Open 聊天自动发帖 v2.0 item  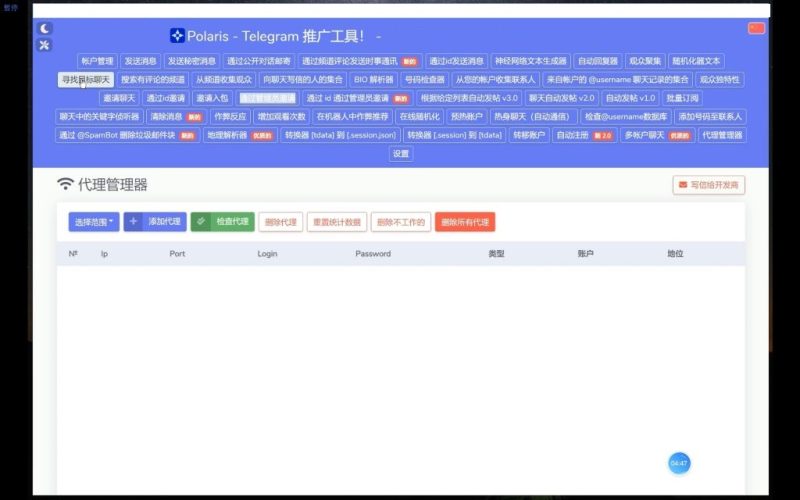click(x=562, y=98)
